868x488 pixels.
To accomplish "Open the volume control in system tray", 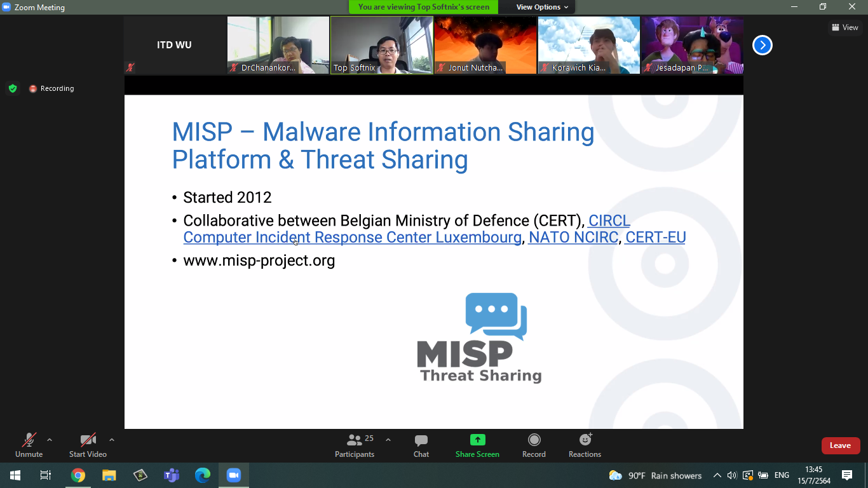I will (732, 475).
